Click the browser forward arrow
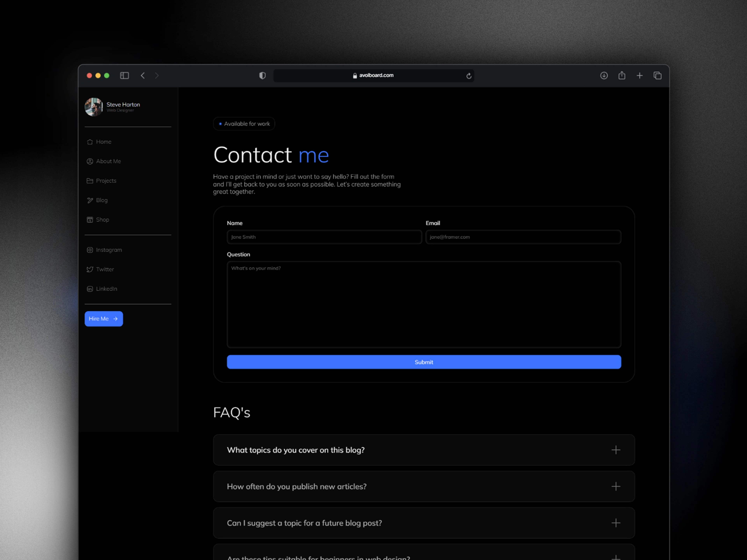This screenshot has width=747, height=560. click(157, 76)
